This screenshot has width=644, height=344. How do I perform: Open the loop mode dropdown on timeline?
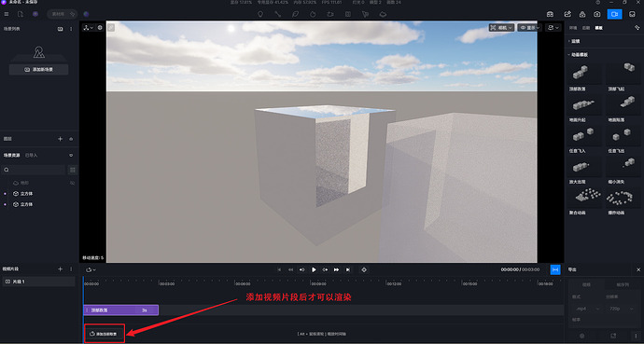tap(91, 269)
